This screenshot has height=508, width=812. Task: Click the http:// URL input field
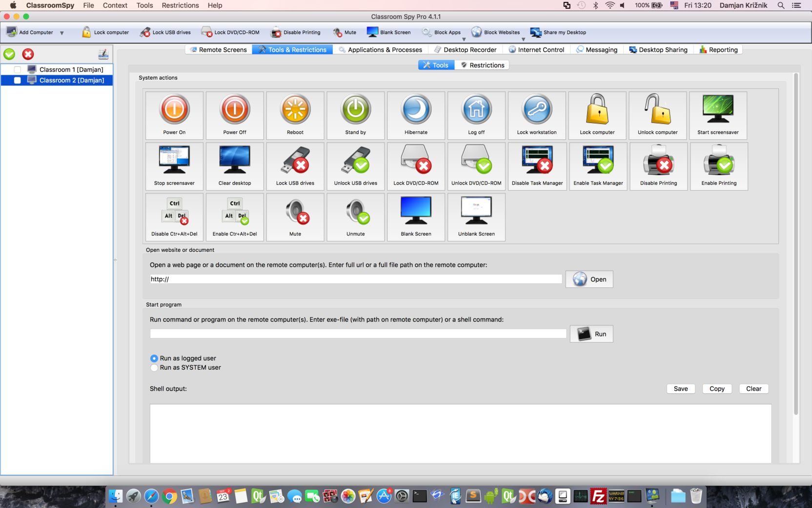click(x=356, y=279)
